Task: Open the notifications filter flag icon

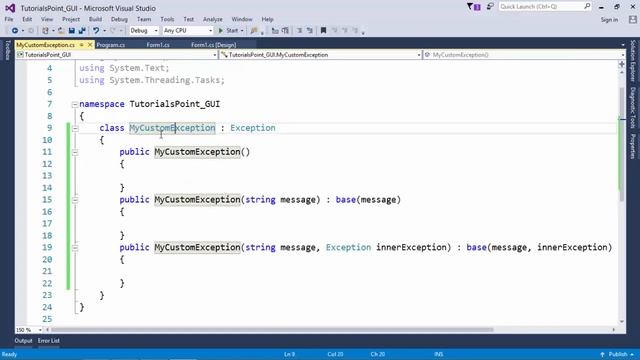Action: pyautogui.click(x=473, y=7)
